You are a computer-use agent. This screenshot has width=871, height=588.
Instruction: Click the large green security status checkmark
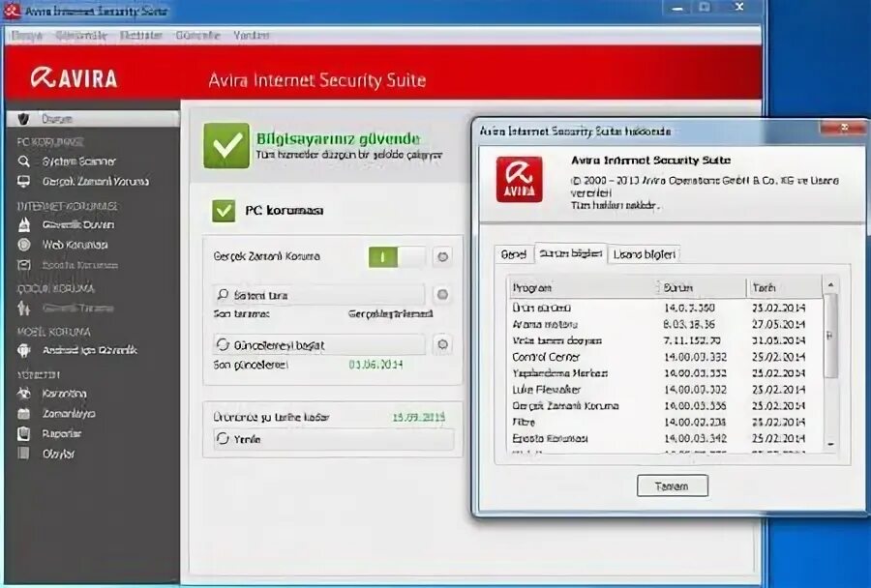226,146
